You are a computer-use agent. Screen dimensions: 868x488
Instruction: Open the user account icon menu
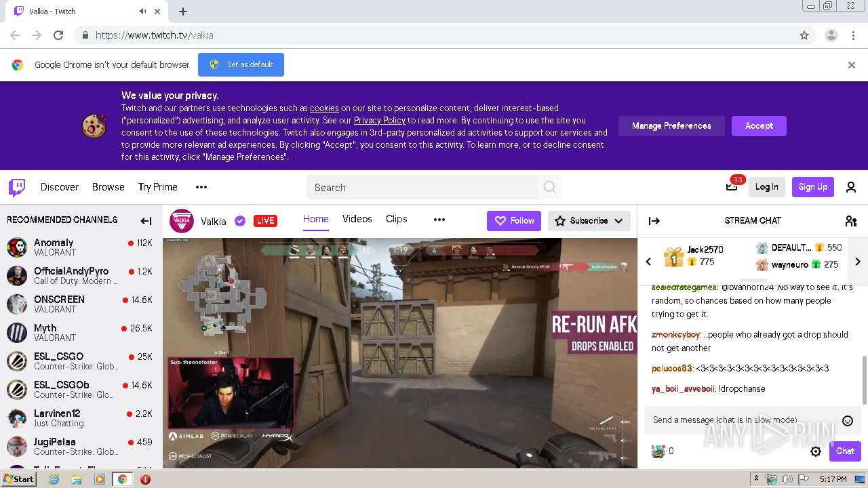coord(851,187)
